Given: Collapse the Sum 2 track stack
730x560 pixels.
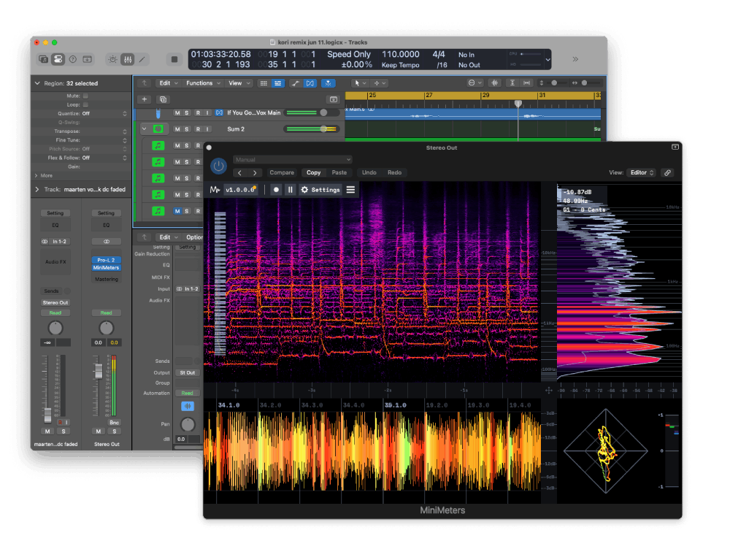Looking at the screenshot, I should [145, 129].
